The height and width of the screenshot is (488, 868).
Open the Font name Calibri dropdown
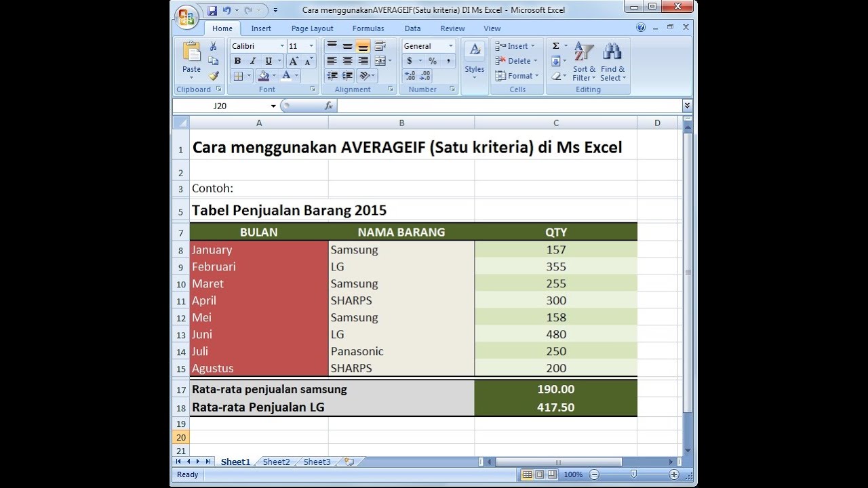point(282,46)
